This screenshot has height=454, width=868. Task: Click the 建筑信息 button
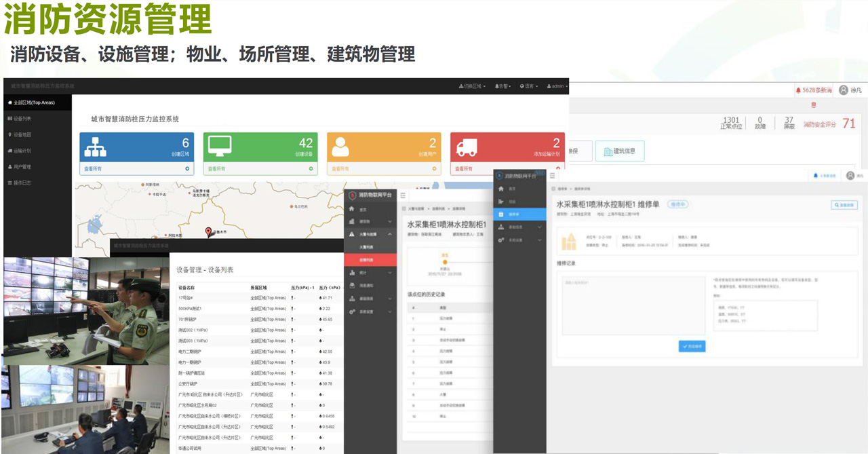620,151
